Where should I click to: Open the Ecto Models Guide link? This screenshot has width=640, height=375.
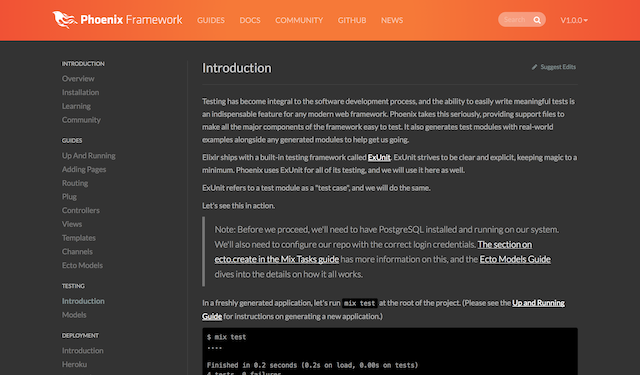(515, 259)
